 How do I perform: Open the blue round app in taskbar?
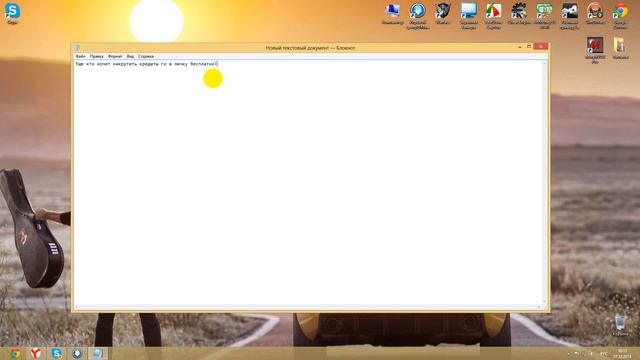(x=77, y=353)
